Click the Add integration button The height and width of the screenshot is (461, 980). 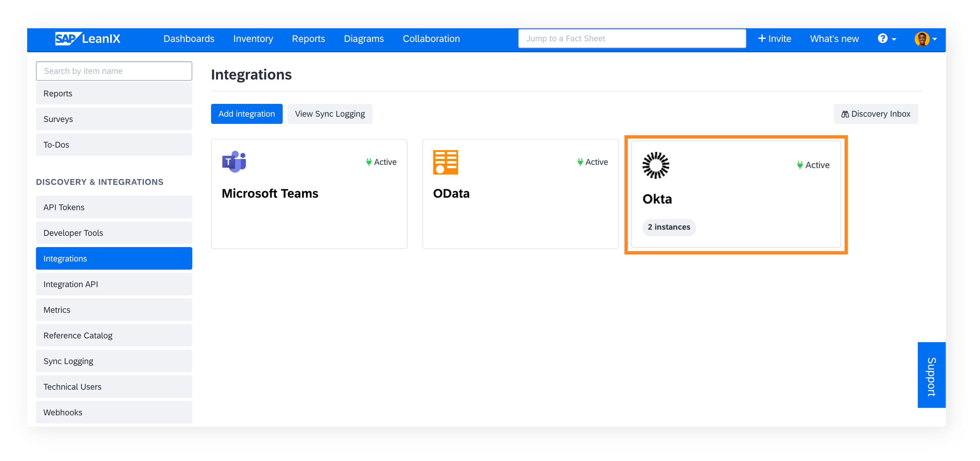[x=247, y=114]
